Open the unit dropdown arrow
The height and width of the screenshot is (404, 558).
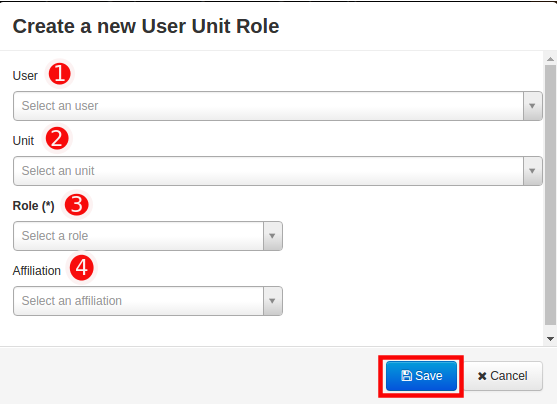[x=532, y=171]
